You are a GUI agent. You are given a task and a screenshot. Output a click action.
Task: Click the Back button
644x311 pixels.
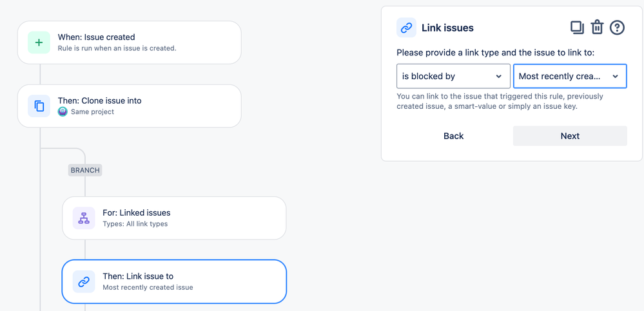[453, 136]
